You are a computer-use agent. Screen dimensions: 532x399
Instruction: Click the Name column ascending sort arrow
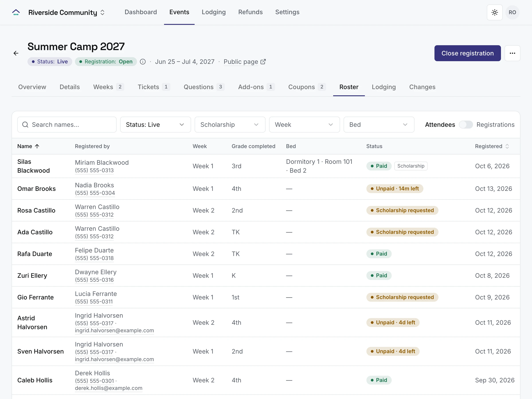[37, 146]
